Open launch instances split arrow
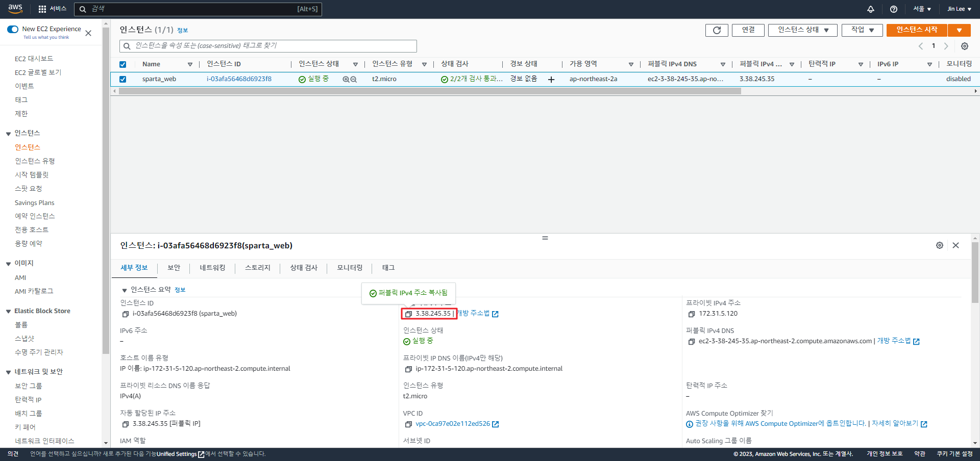 coord(960,30)
